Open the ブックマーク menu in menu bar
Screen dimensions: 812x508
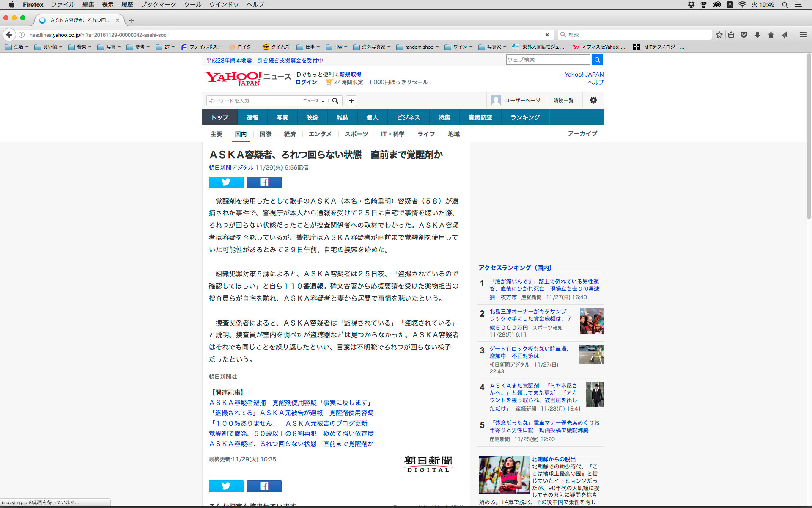(158, 4)
